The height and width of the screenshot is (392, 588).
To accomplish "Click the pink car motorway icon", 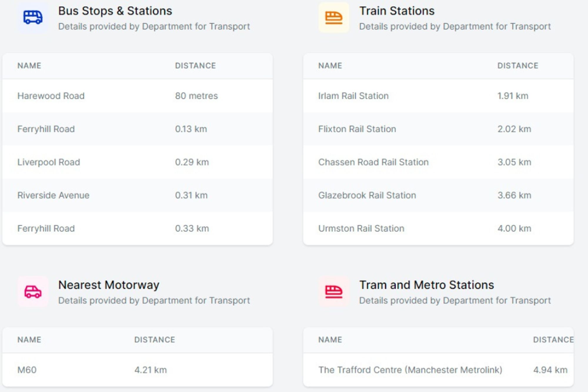I will 33,292.
